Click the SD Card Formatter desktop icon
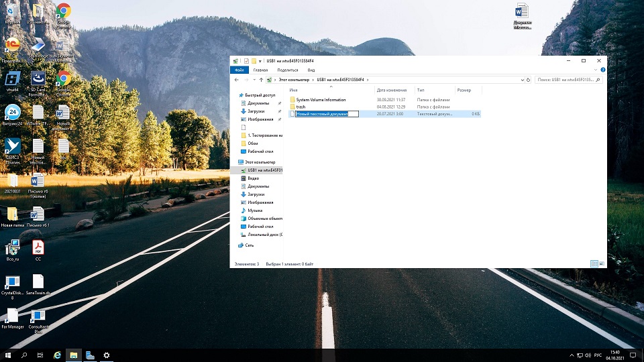This screenshot has width=644, height=362. point(38,82)
